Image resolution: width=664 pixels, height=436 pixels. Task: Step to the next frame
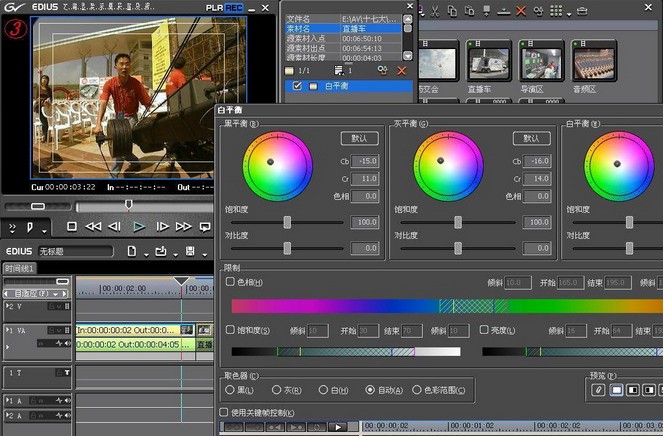[162, 227]
